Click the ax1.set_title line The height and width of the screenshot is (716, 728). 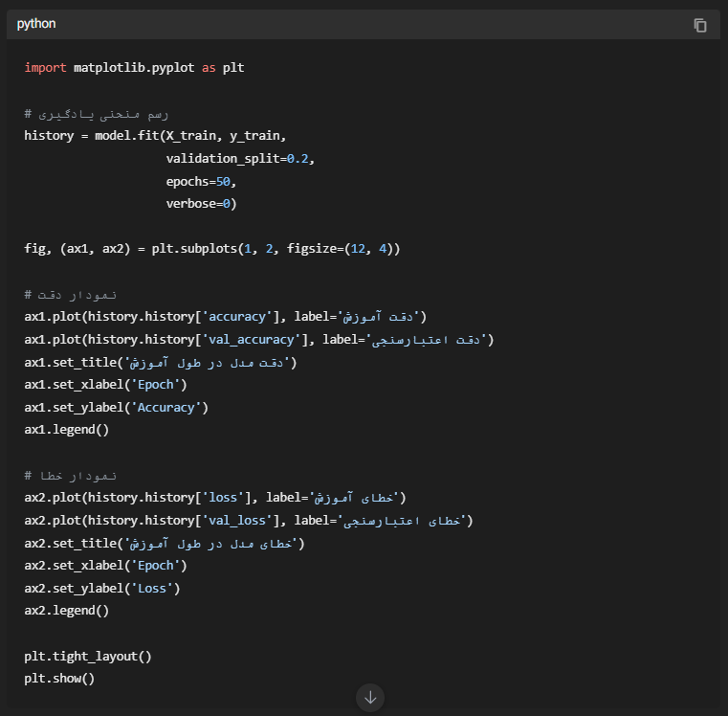[160, 363]
